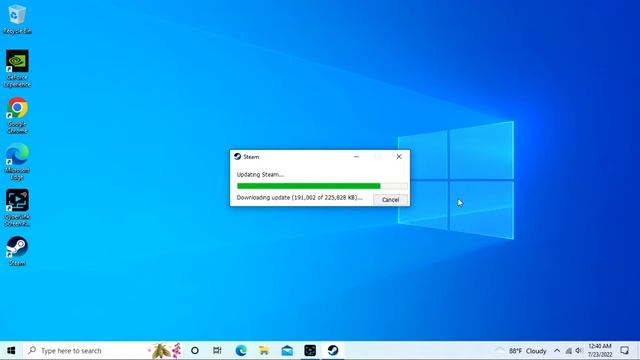Screen dimensions: 640x360
Task: Open the Mail app from the taskbar
Action: pyautogui.click(x=287, y=351)
